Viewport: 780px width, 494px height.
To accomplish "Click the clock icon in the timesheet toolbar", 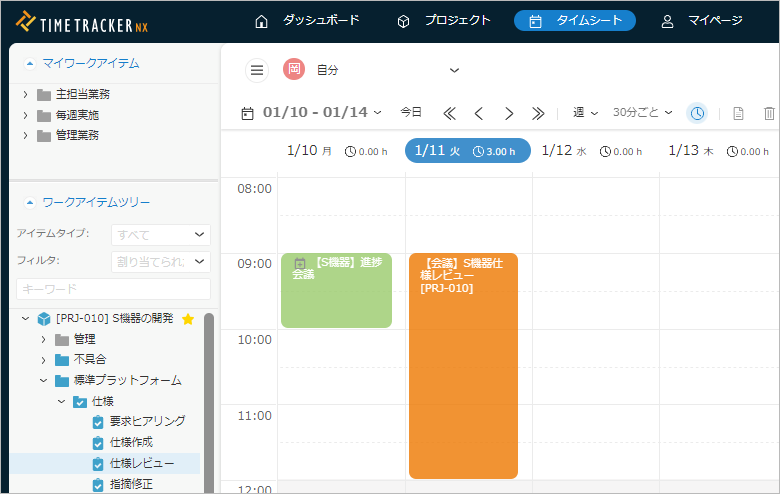I will [x=697, y=113].
